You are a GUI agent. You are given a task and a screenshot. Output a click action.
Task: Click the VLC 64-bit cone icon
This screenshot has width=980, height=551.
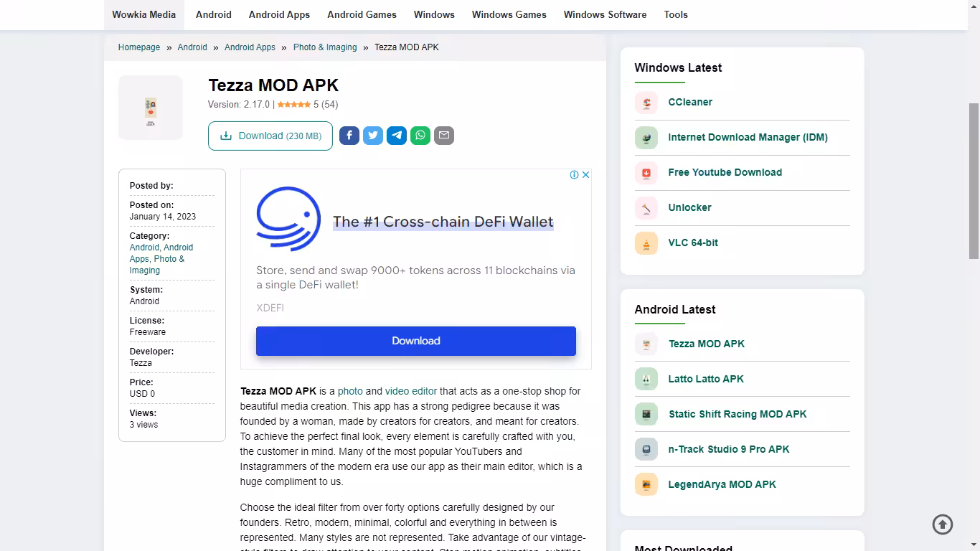[x=646, y=243]
